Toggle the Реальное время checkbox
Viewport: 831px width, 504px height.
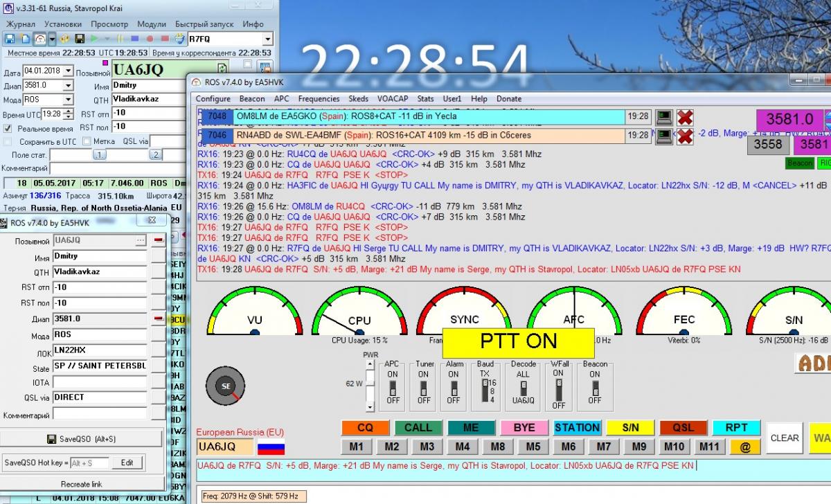point(8,129)
